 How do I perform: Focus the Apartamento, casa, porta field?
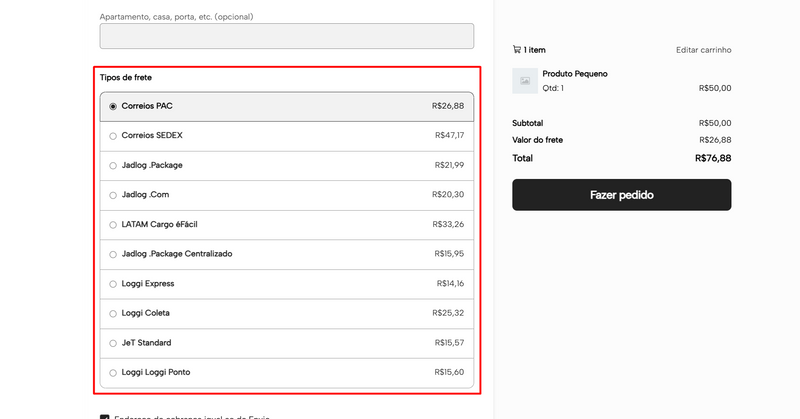[x=287, y=36]
